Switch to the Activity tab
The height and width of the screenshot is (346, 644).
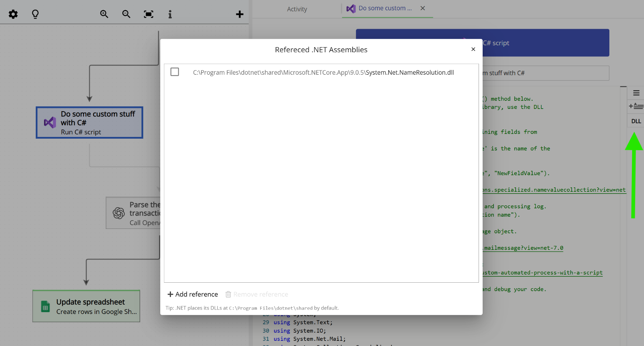click(x=297, y=9)
